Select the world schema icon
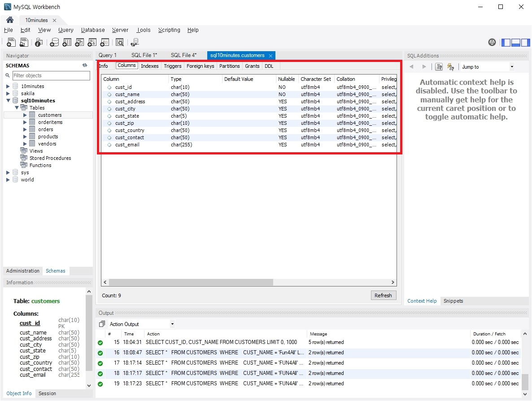 [x=15, y=180]
